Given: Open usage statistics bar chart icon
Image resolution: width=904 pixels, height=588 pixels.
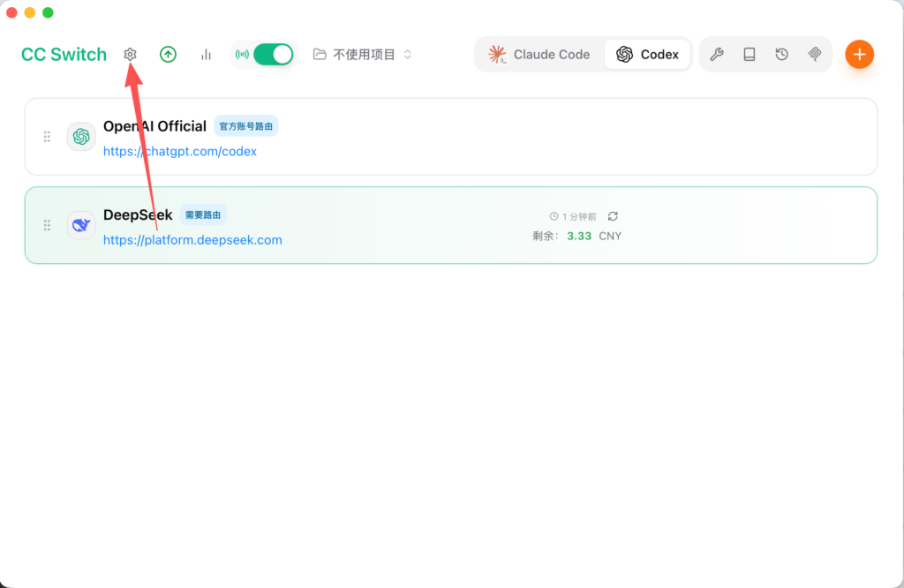Looking at the screenshot, I should pyautogui.click(x=206, y=54).
